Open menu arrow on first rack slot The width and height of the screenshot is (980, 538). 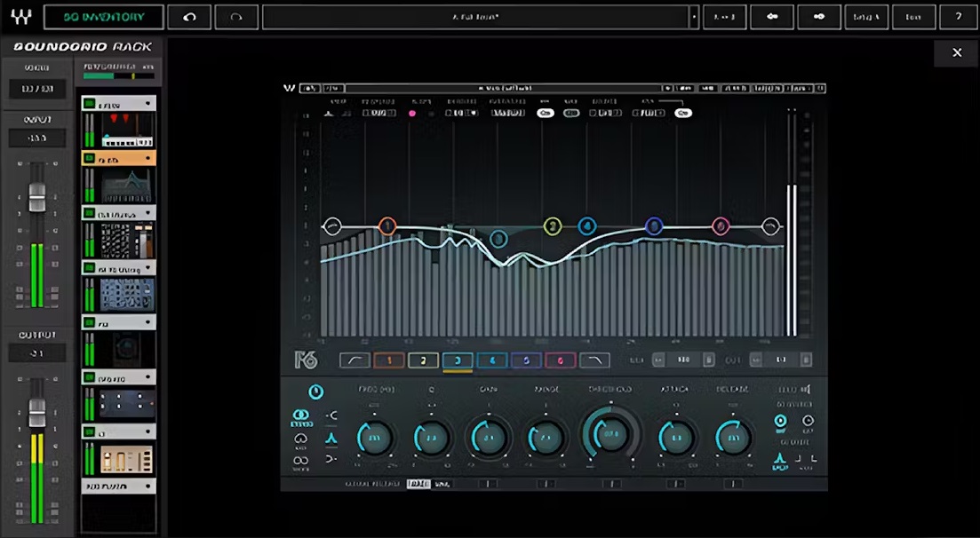point(148,104)
